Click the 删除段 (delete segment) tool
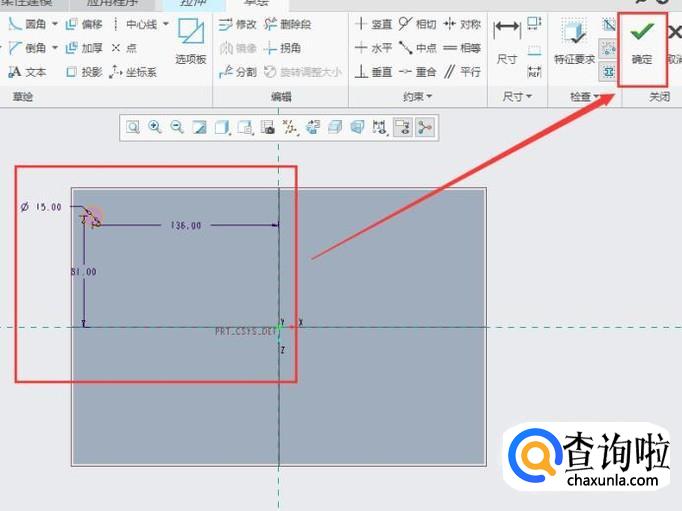Screen dimensions: 682x511 pos(288,24)
